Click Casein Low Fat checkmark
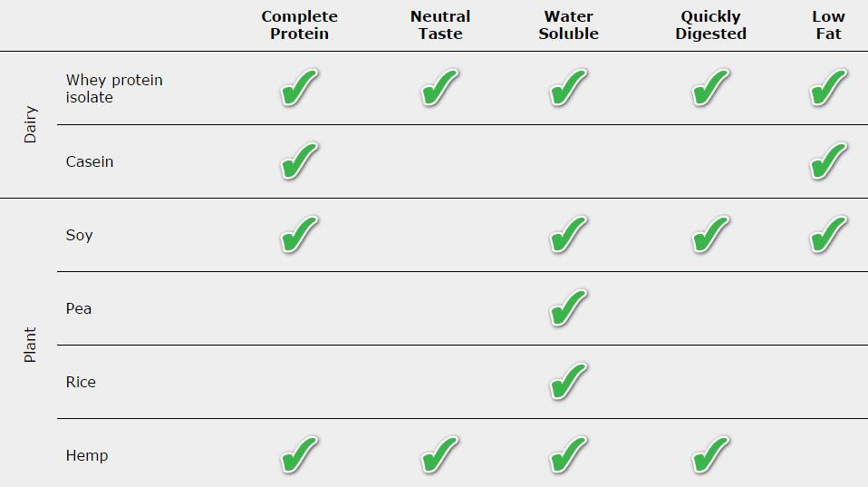This screenshot has height=487, width=868. (828, 161)
